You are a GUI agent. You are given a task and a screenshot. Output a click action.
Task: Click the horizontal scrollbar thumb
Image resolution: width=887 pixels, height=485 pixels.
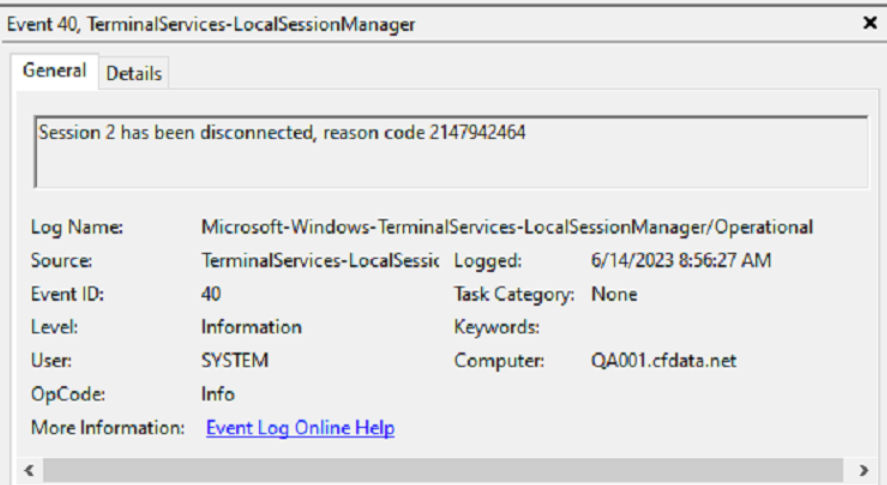click(443, 470)
